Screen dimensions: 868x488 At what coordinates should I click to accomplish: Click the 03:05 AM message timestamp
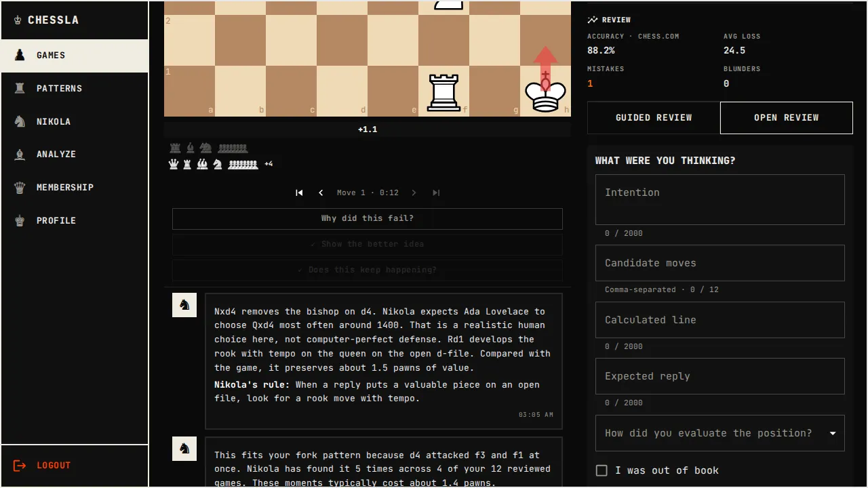(x=536, y=415)
